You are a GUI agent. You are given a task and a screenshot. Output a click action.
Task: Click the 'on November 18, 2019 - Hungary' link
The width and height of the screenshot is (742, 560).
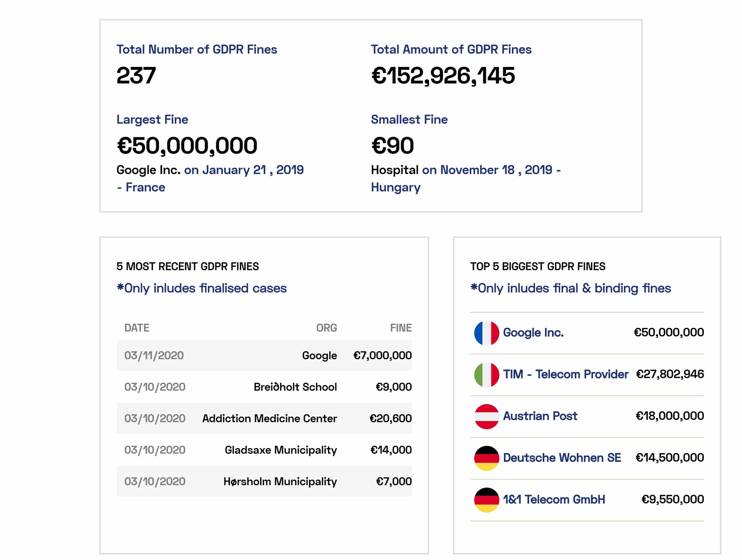(466, 178)
